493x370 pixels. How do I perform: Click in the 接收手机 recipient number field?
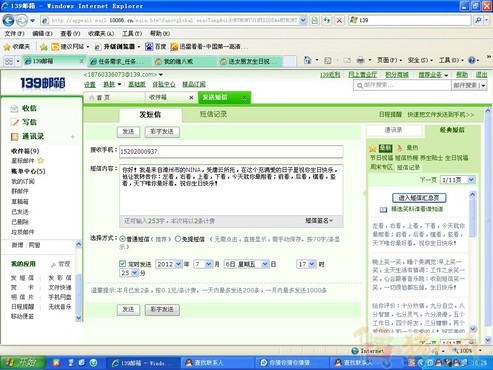click(231, 152)
